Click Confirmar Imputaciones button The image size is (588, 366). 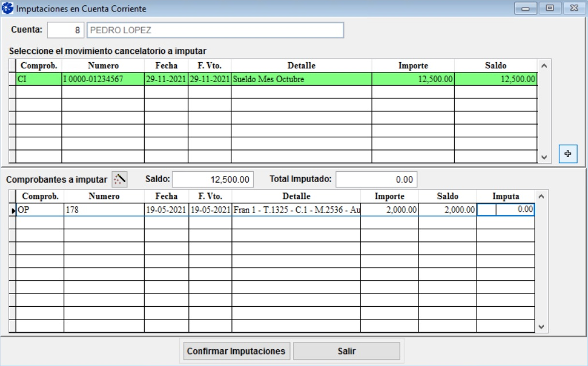pyautogui.click(x=236, y=351)
